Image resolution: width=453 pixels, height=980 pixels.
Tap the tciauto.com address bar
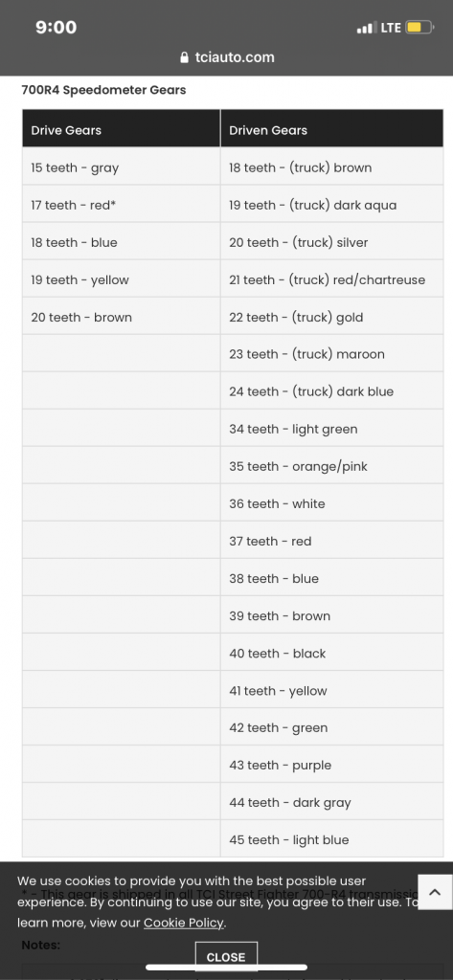pos(226,57)
